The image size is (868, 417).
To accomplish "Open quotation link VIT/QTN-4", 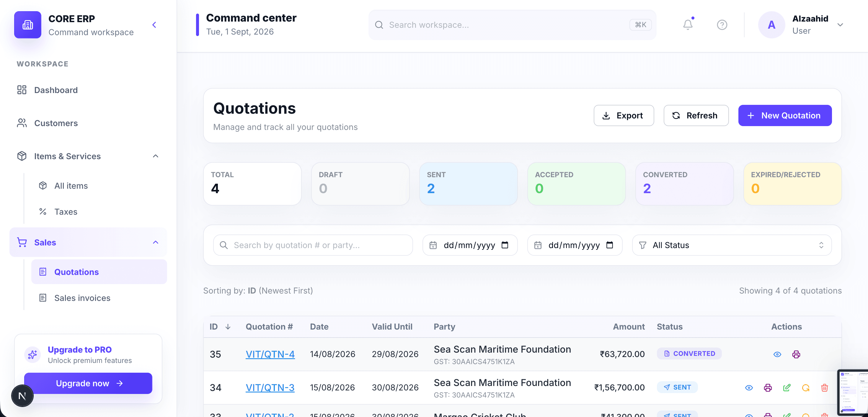I will click(270, 354).
